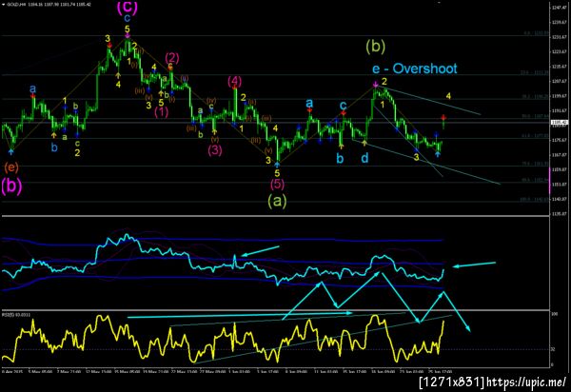Select the pink (1) wave label
The width and height of the screenshot is (571, 392).
click(161, 112)
